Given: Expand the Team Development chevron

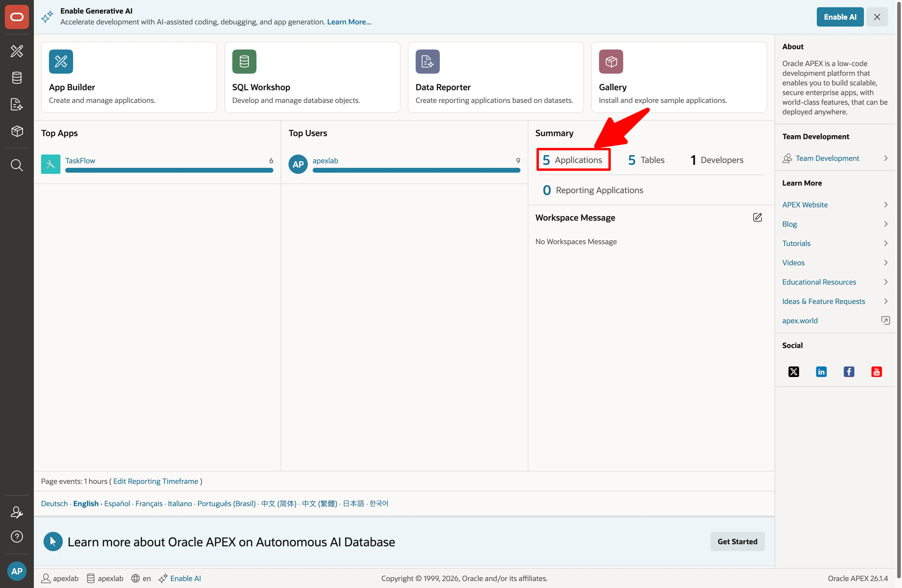Looking at the screenshot, I should (886, 158).
